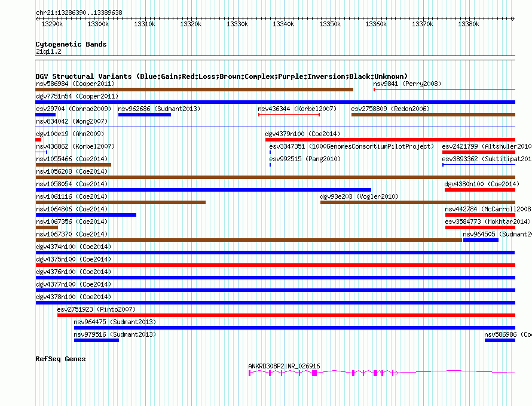Click the 13380k ruler tick label
Image resolution: width=532 pixels, height=406 pixels.
(469, 24)
